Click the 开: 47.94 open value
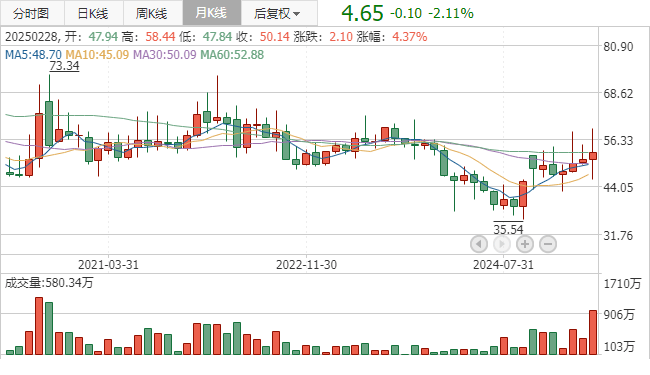The height and width of the screenshot is (375, 650). (91, 37)
